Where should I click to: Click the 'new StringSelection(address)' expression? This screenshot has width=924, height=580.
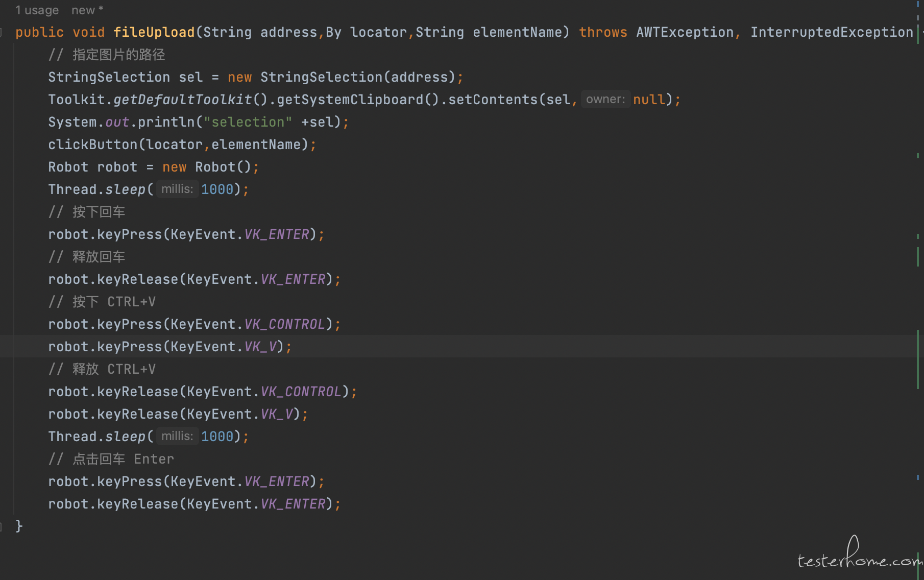[x=342, y=77]
